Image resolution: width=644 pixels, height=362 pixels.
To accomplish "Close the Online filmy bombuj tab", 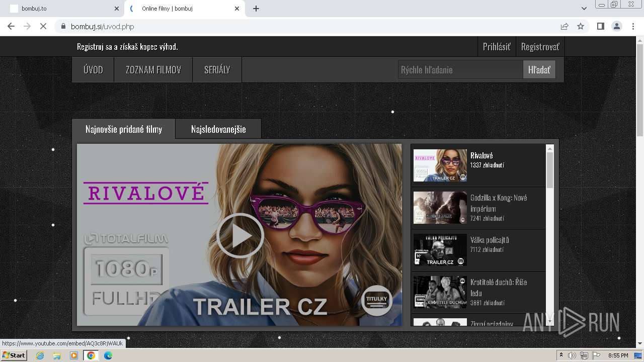I will pyautogui.click(x=237, y=9).
